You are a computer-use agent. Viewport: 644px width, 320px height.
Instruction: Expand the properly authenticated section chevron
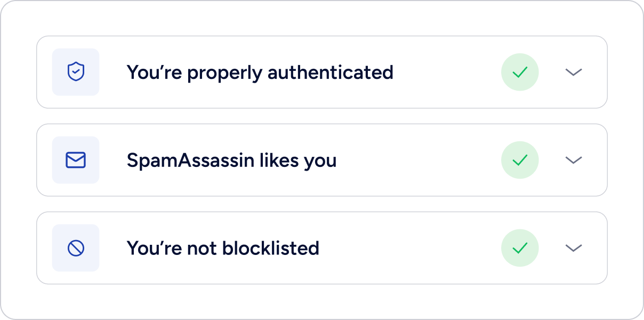pos(574,72)
